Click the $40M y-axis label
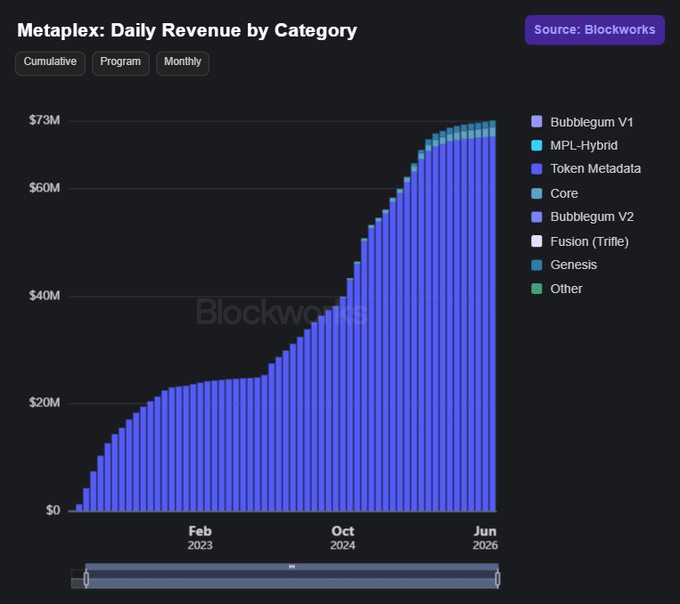Viewport: 680px width, 604px height. pos(44,296)
